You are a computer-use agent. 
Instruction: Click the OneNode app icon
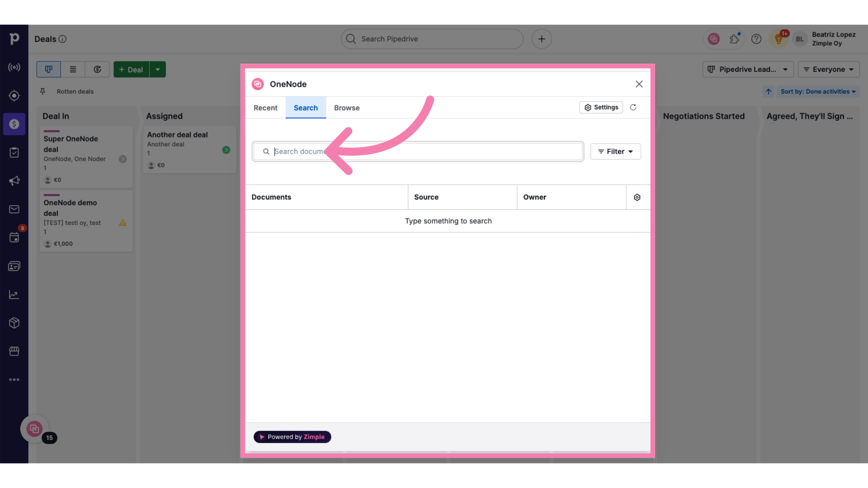point(258,84)
